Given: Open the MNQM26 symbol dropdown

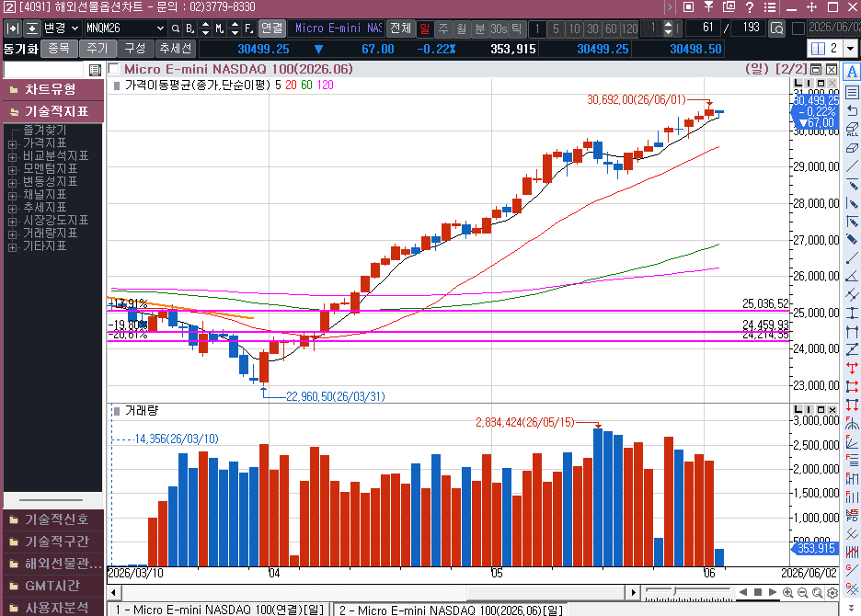Looking at the screenshot, I should [x=160, y=28].
